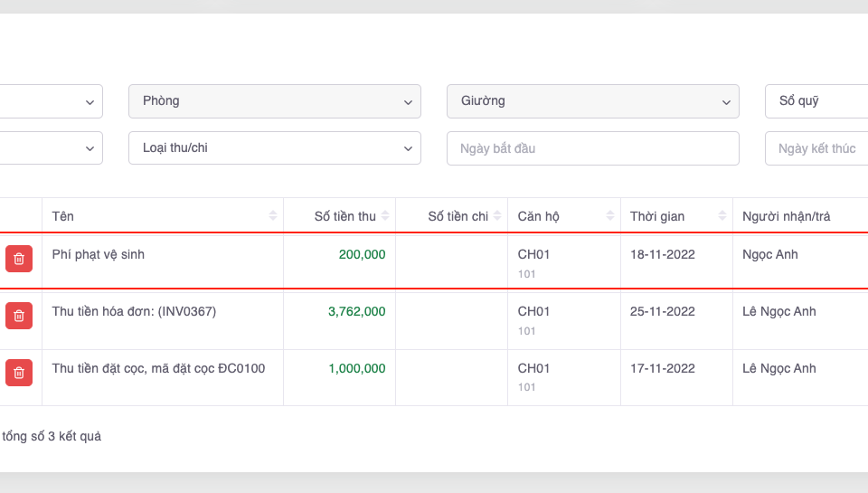This screenshot has width=868, height=493.
Task: Click trash icon for Thu tiền đặt cọc row
Action: coord(19,372)
